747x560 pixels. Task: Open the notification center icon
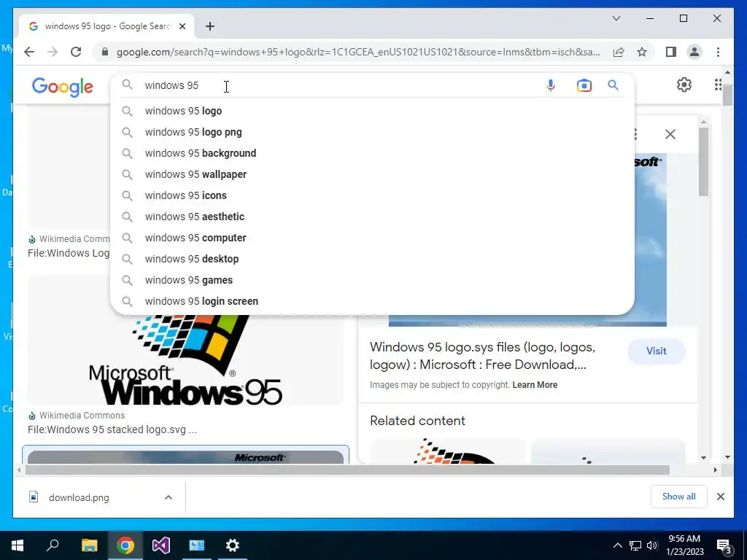724,546
